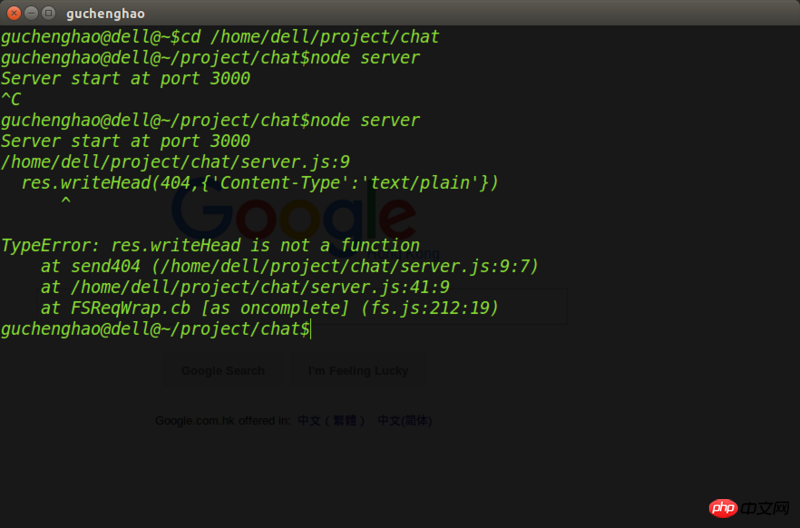Click the 'at send404' stack trace line

click(289, 266)
